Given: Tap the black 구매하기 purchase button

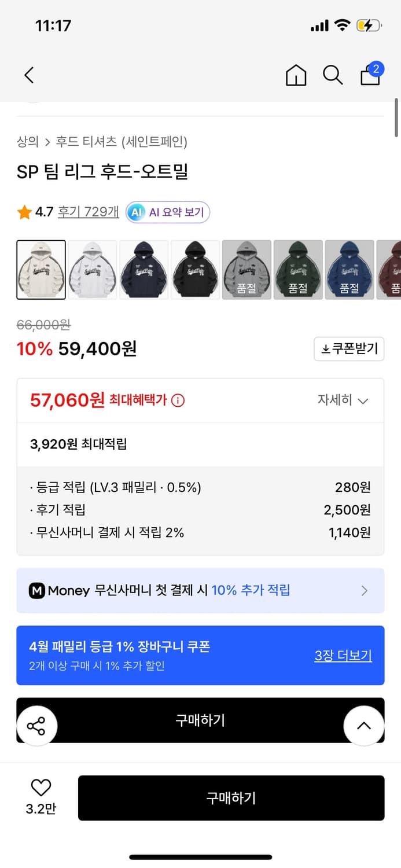Looking at the screenshot, I should click(231, 798).
